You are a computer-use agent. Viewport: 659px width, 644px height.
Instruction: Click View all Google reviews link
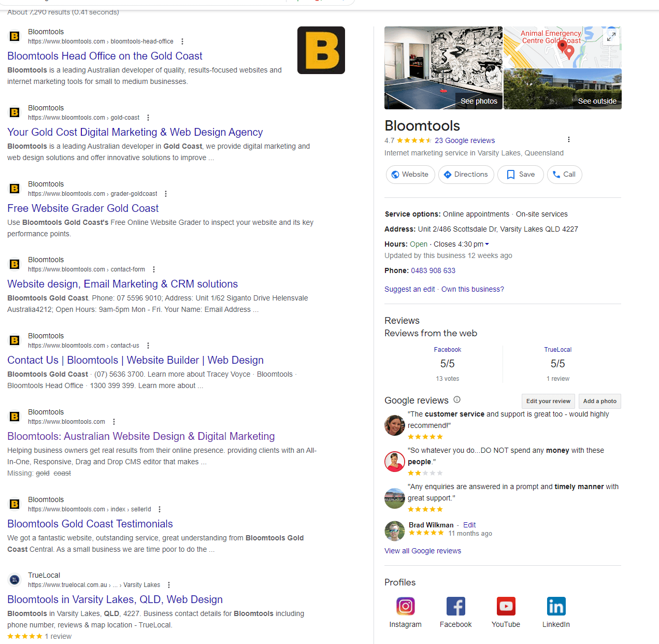coord(423,551)
